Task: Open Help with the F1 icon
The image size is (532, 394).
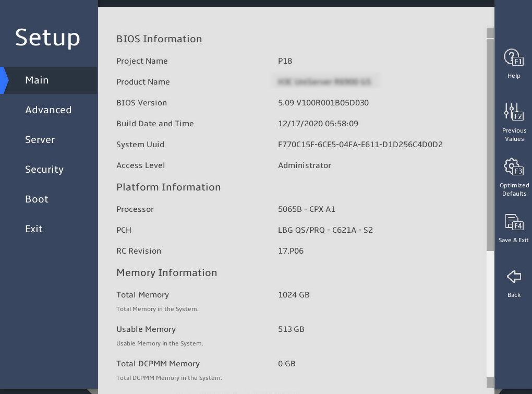Action: (513, 57)
